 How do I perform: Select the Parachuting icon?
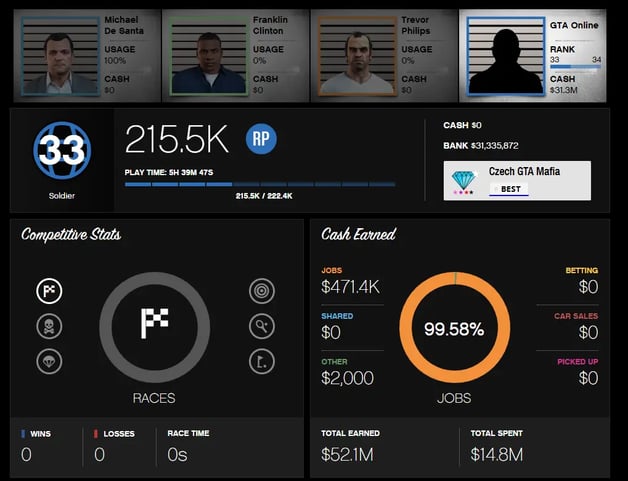click(x=49, y=361)
